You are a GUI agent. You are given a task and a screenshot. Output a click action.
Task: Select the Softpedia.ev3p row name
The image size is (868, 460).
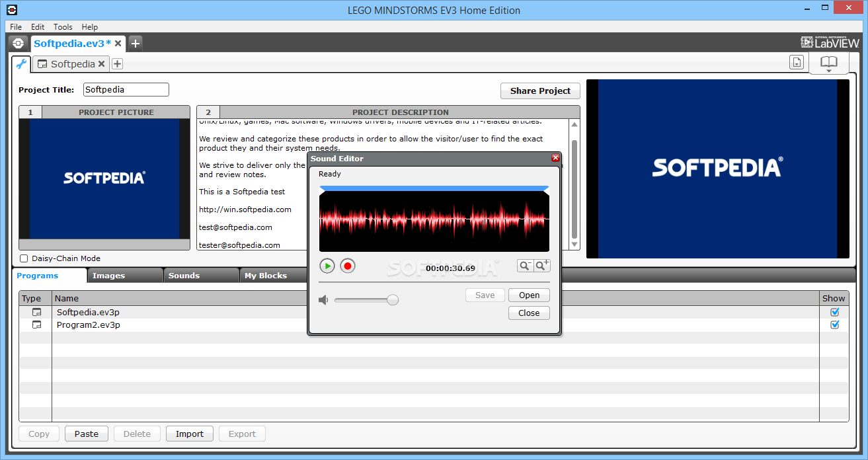click(x=89, y=312)
